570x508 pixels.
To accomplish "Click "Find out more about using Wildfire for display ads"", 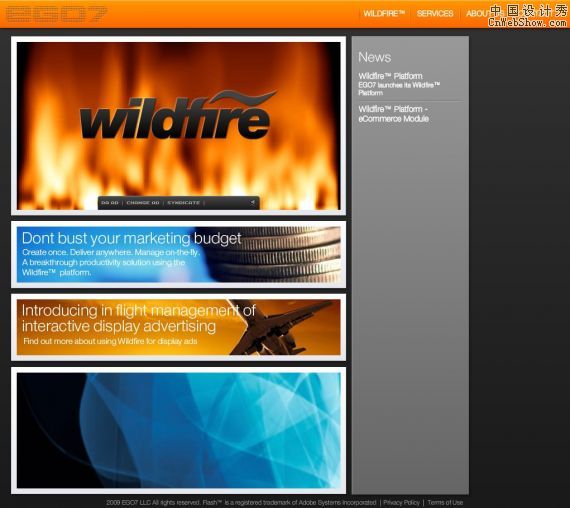I will [110, 341].
